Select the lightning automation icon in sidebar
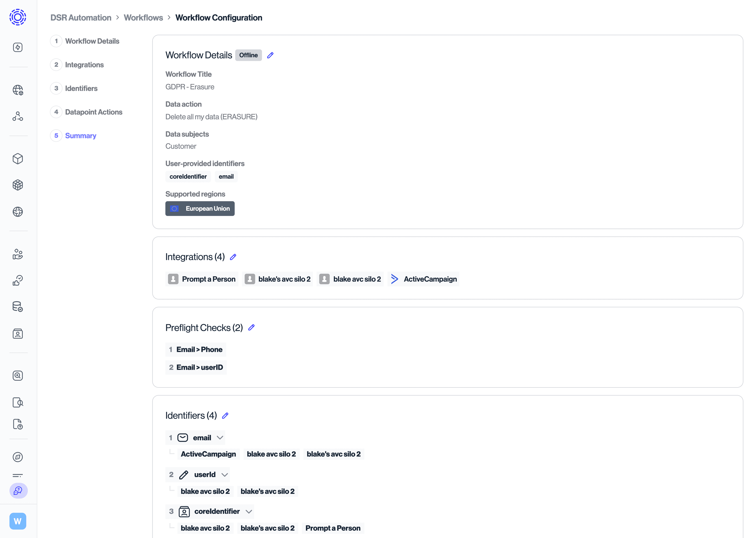 pyautogui.click(x=18, y=47)
